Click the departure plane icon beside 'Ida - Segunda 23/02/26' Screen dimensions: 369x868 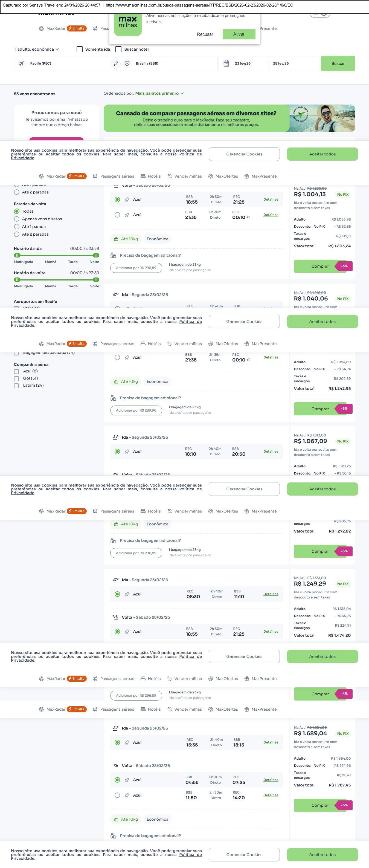[115, 294]
